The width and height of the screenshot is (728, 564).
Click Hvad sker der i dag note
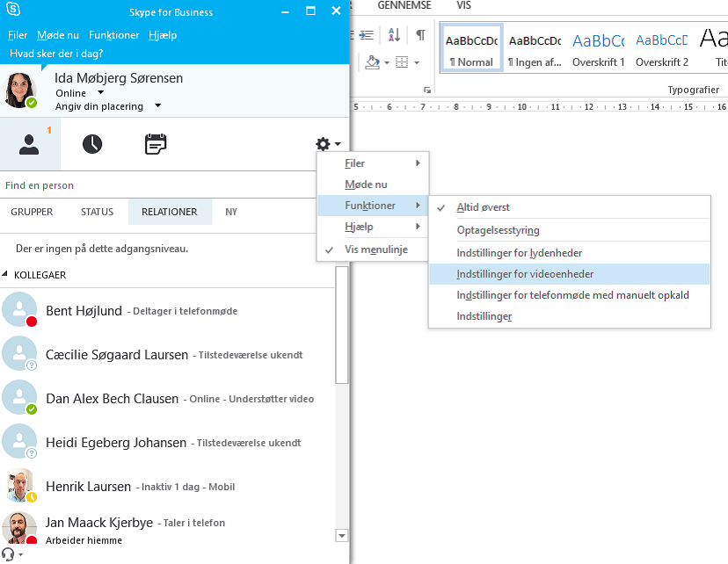(x=56, y=54)
